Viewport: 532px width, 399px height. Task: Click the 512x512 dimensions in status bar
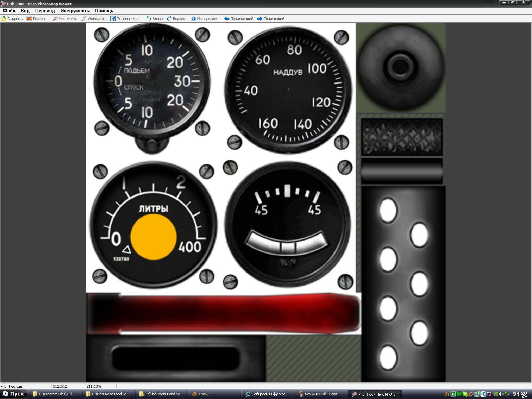(x=60, y=386)
